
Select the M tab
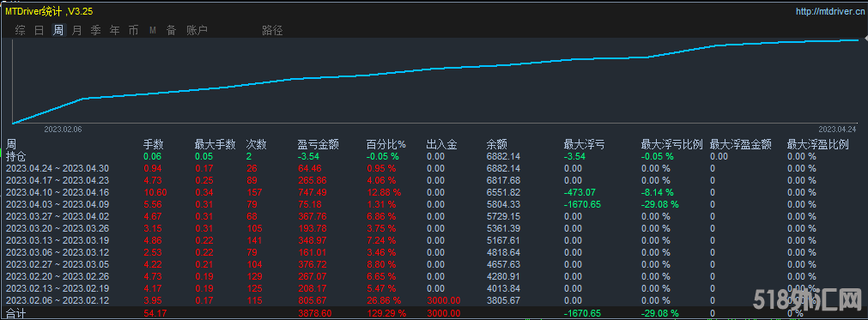point(152,30)
